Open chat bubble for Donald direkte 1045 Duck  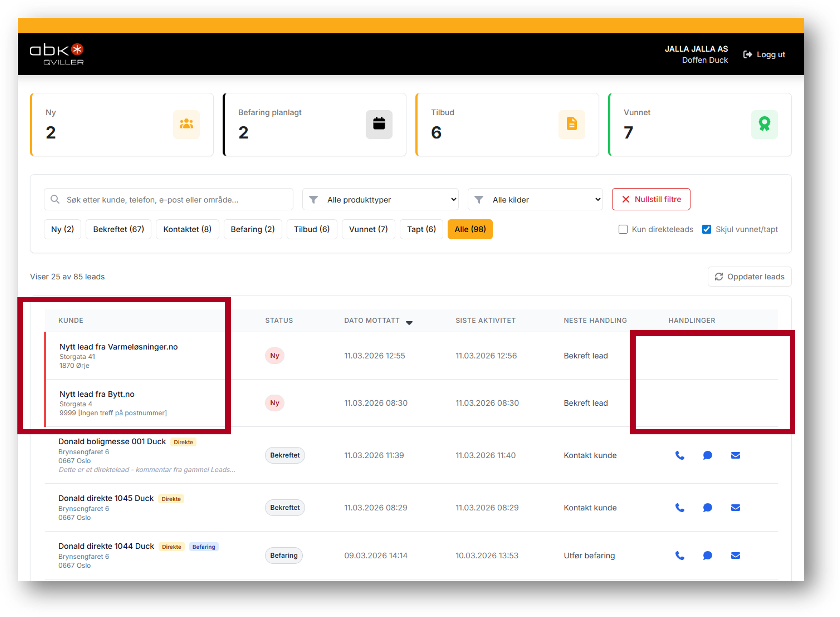coord(707,508)
